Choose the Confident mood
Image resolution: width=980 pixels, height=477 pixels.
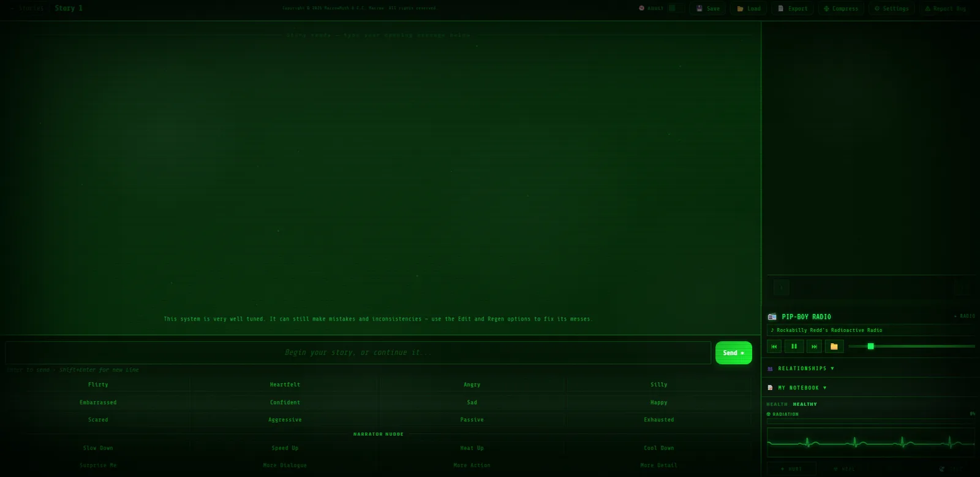tap(285, 402)
